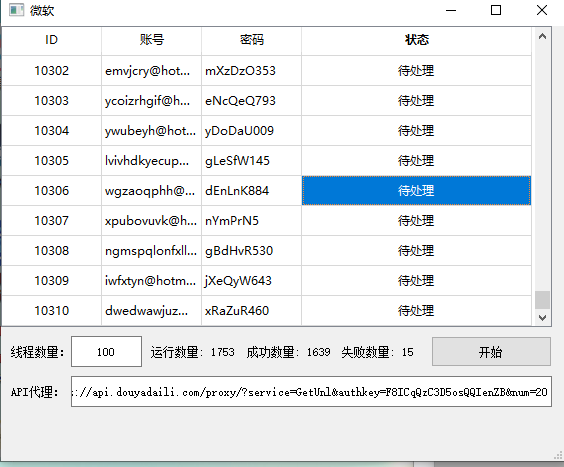Click the app icon in the title bar
Image resolution: width=564 pixels, height=467 pixels.
click(16, 10)
